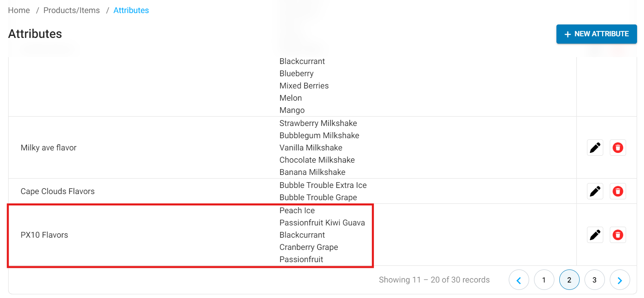Go to the previous page arrow

519,280
